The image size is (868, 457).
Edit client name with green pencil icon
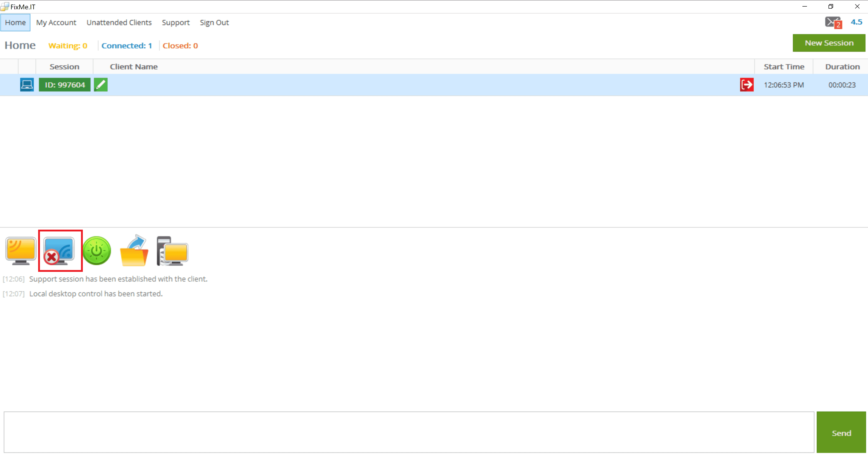[101, 85]
